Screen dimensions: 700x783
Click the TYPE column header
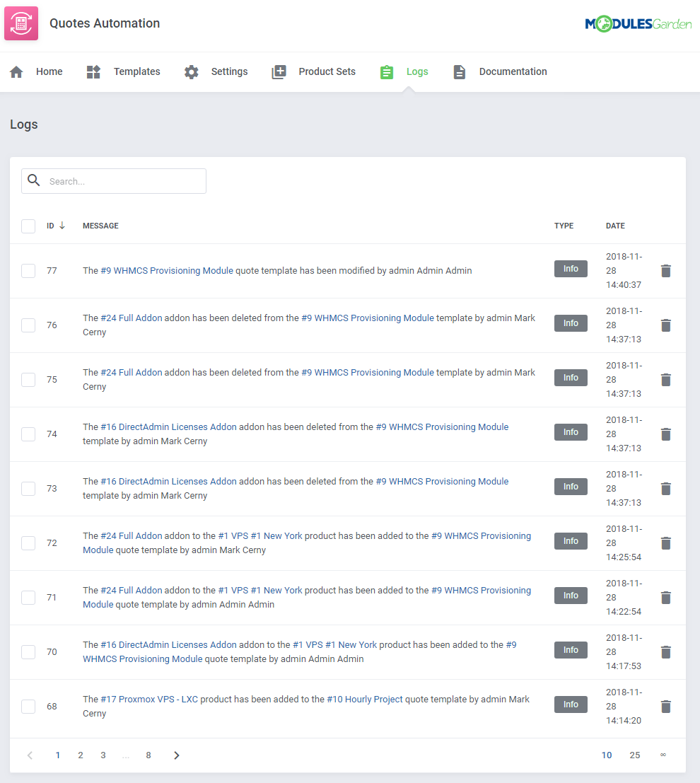564,226
